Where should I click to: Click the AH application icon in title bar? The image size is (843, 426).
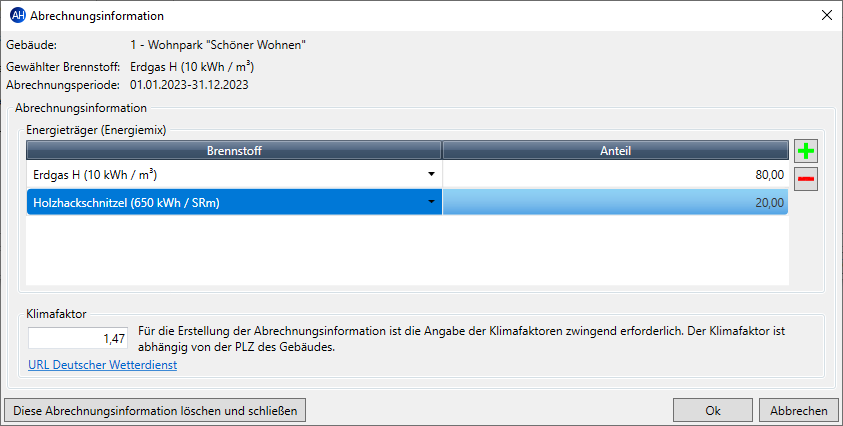18,16
